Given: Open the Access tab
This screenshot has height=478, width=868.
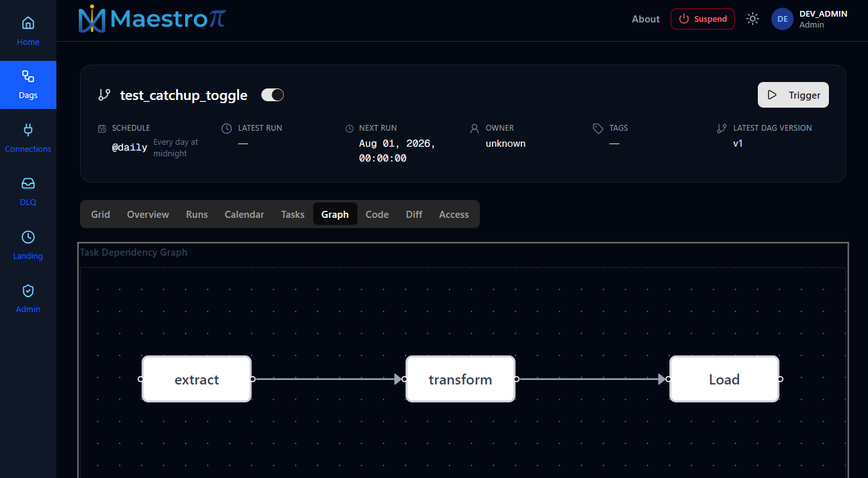Looking at the screenshot, I should tap(454, 214).
